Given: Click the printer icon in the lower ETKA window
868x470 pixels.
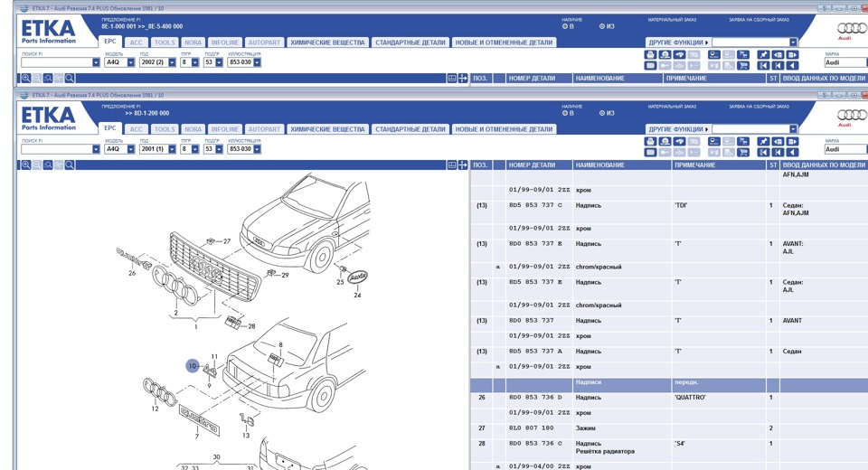Looking at the screenshot, I should [x=650, y=141].
